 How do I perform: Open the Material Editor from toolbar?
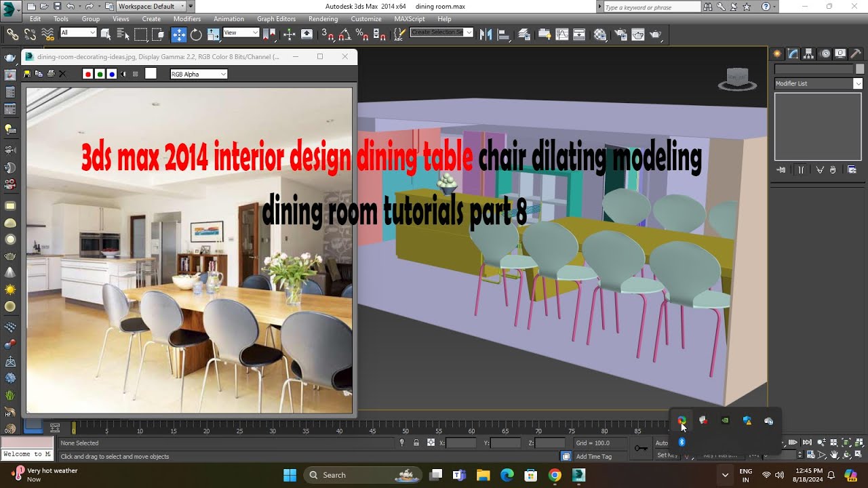599,35
